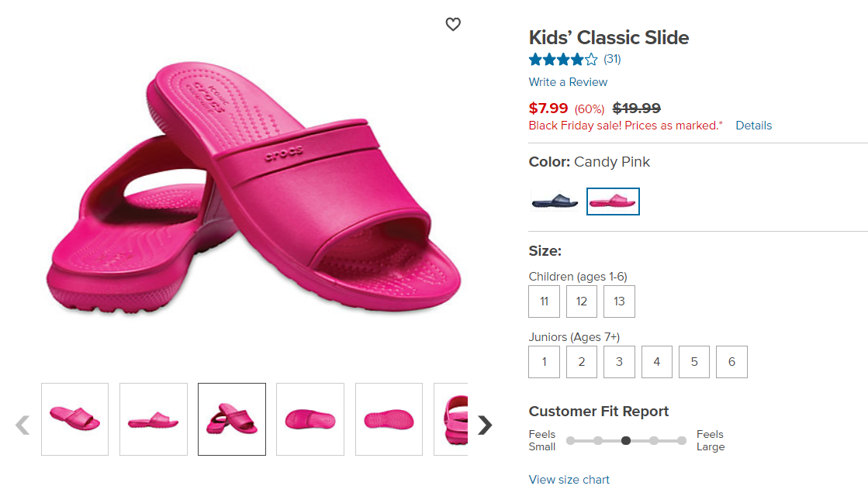Open the Write a Review link
The height and width of the screenshot is (503, 868).
568,82
